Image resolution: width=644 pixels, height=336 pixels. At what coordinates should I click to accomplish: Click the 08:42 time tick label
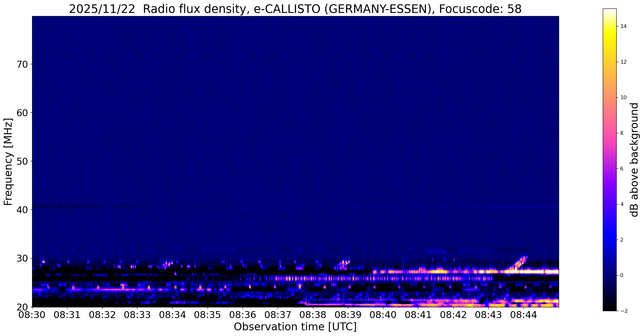click(x=453, y=315)
